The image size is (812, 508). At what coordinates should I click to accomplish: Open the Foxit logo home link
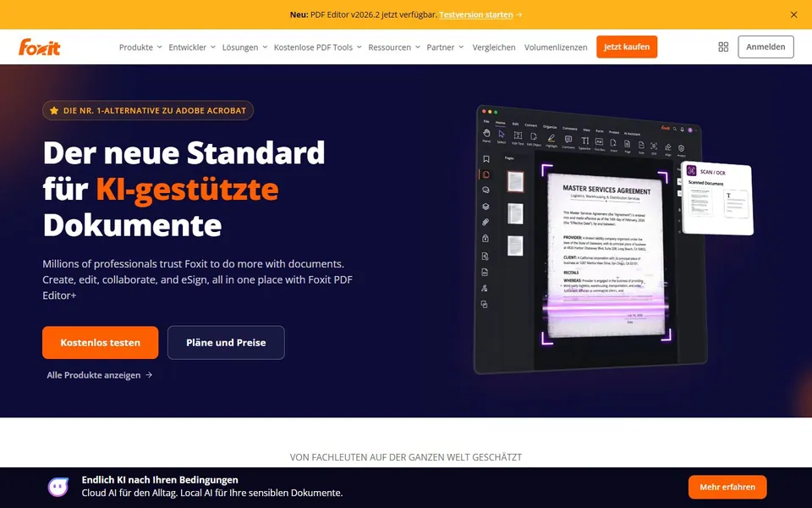pos(40,47)
